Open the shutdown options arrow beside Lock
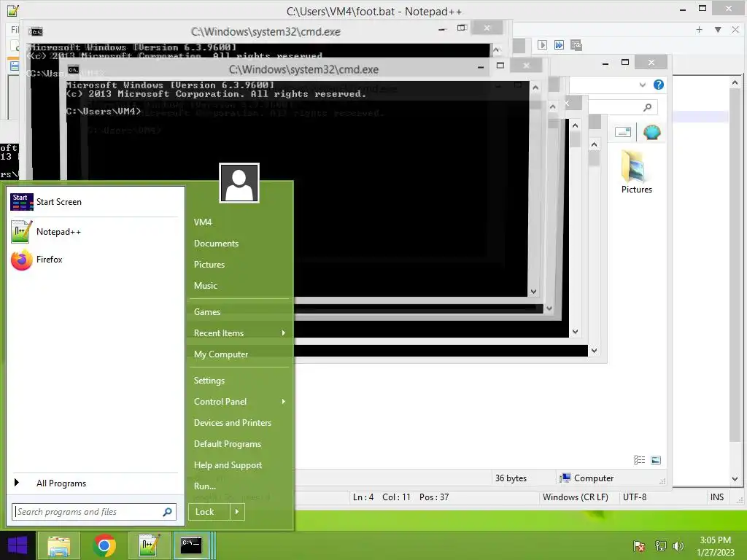Viewport: 747px width, 560px height. click(x=237, y=512)
